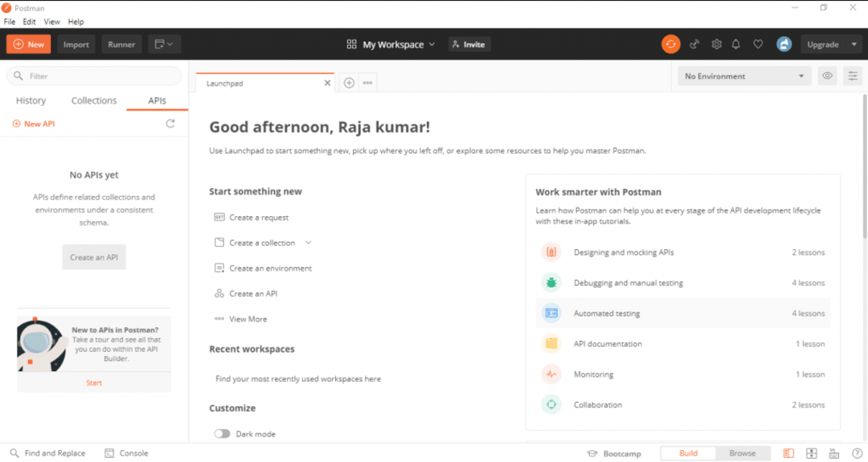Open the View menu
This screenshot has width=868, height=462.
pyautogui.click(x=51, y=22)
